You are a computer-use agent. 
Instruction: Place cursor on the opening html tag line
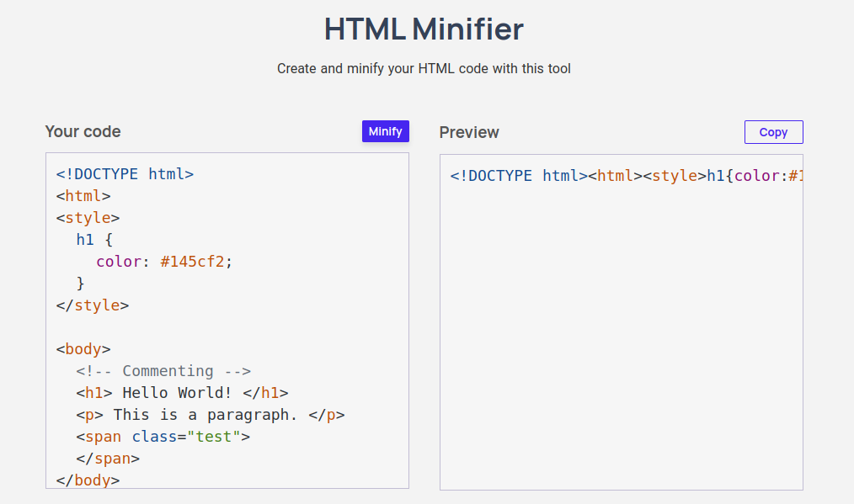coord(83,196)
